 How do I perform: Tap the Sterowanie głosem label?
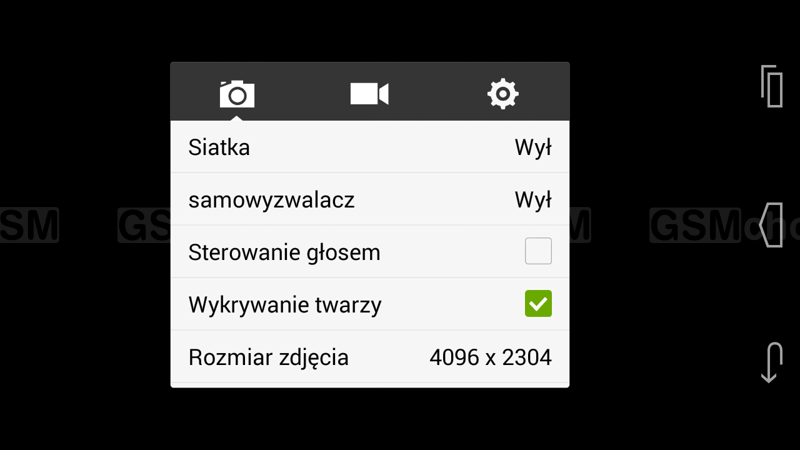point(284,253)
